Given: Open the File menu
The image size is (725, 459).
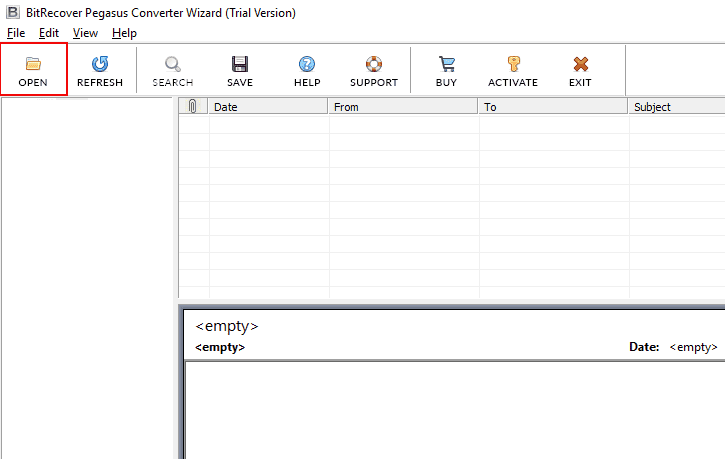Looking at the screenshot, I should click(x=16, y=33).
